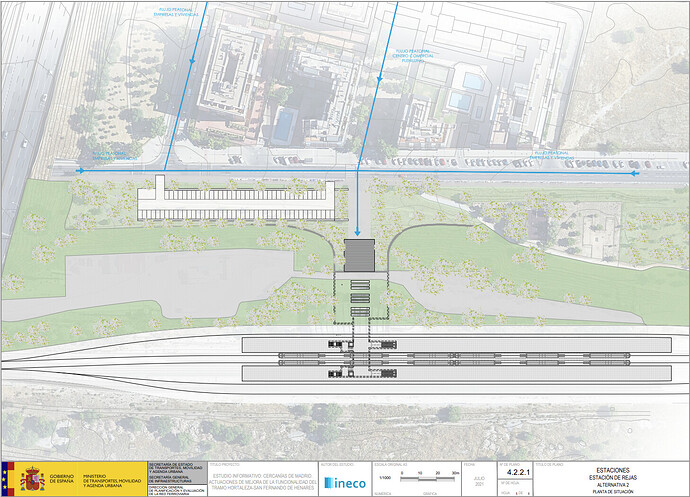Click the dark gray station entrance building

coord(359,255)
